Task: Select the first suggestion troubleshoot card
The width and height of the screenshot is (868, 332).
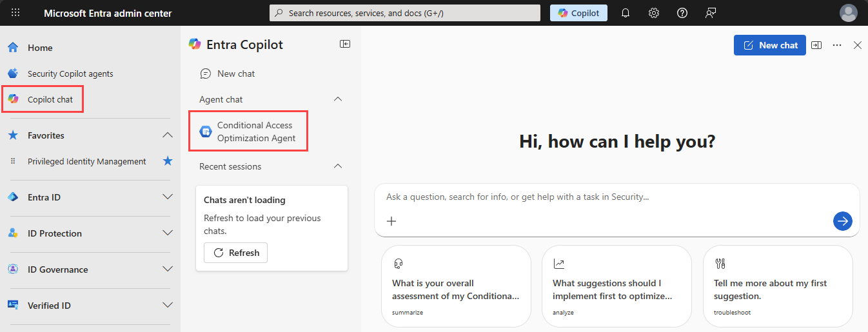Action: click(x=778, y=286)
